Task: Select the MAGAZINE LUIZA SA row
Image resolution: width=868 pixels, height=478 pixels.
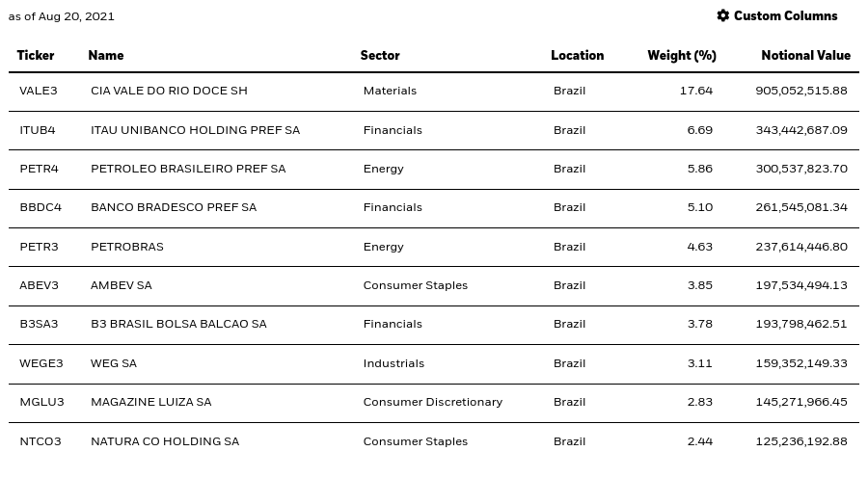Action: (433, 403)
